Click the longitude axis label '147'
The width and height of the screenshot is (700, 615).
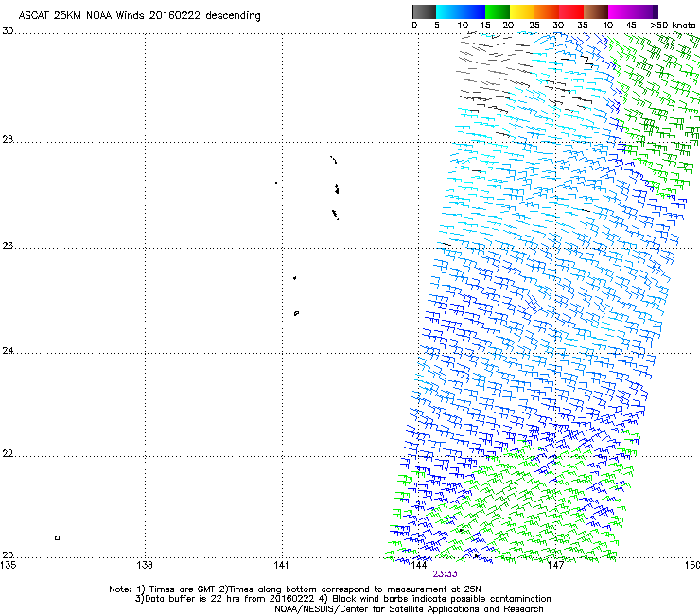pos(556,565)
